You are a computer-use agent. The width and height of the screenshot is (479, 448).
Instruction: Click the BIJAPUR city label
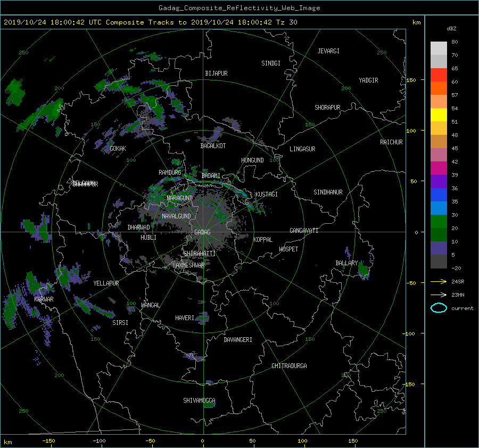(216, 74)
